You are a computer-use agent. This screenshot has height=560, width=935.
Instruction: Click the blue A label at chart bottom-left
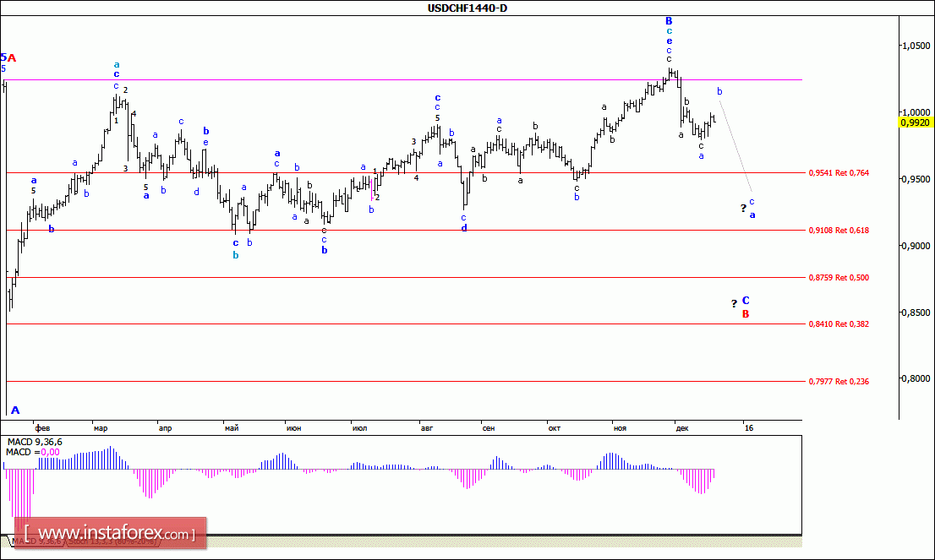(15, 410)
